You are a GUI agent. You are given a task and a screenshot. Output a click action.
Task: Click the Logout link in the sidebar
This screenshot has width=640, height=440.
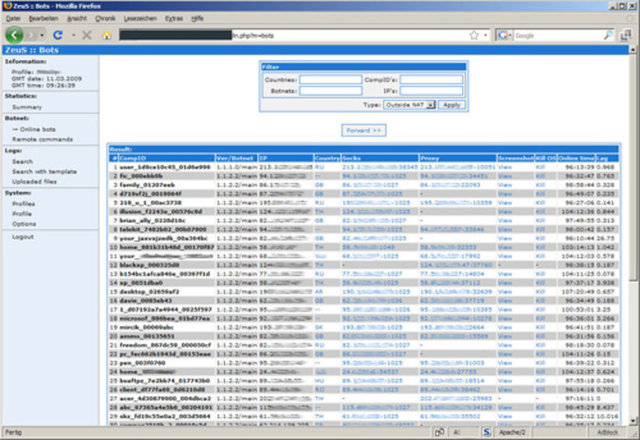[x=23, y=236]
